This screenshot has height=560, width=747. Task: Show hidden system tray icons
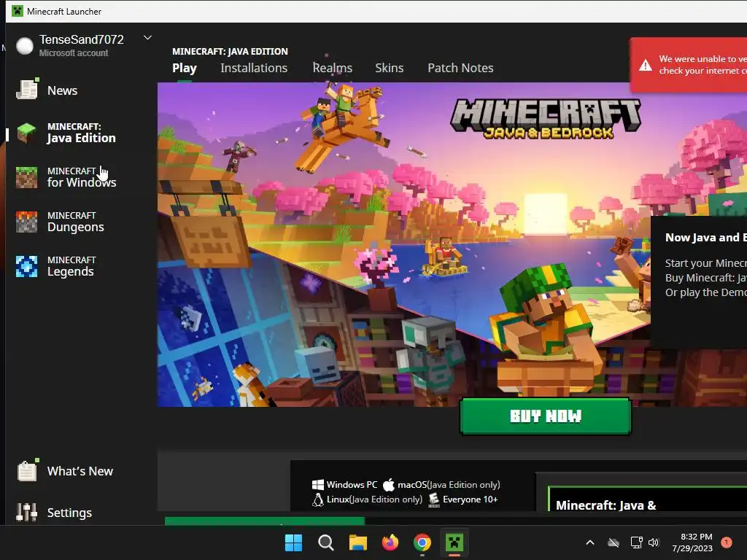589,542
